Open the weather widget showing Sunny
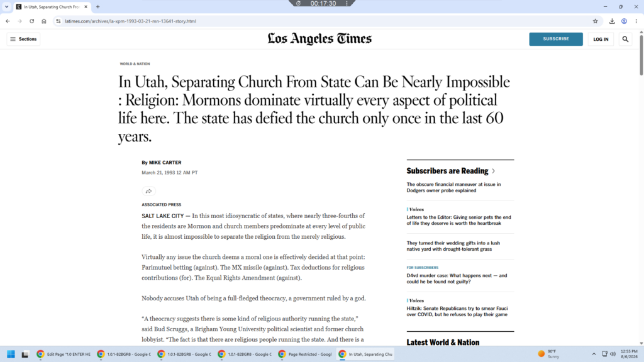The height and width of the screenshot is (362, 644). 548,354
